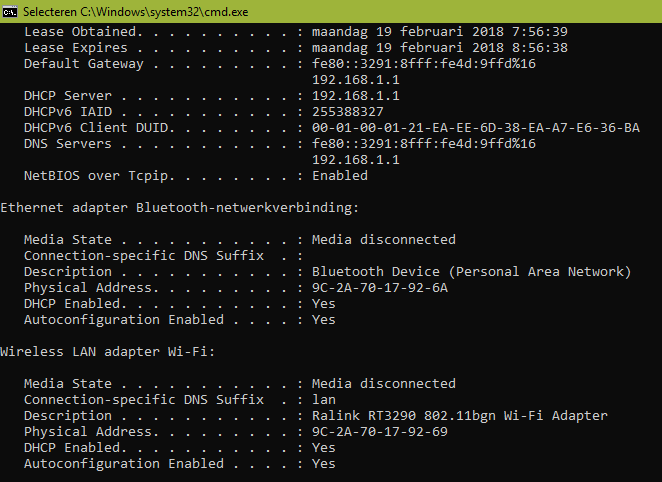Click the NetBIOS over Tcpip 'Enabled' value
The height and width of the screenshot is (482, 662).
point(340,176)
